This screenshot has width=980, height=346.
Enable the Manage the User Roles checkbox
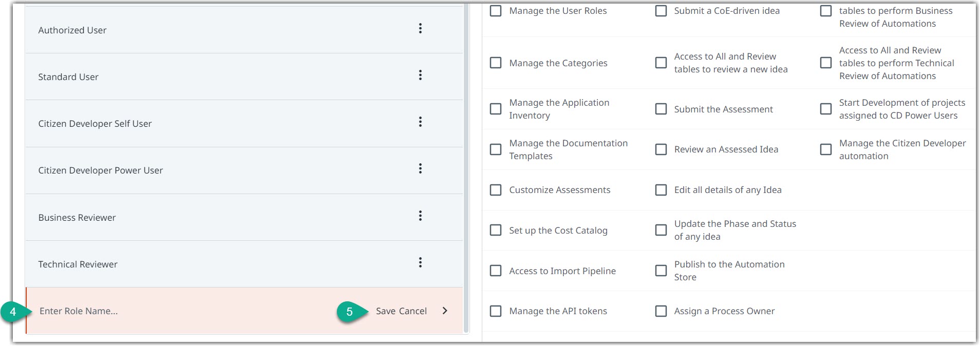point(496,11)
